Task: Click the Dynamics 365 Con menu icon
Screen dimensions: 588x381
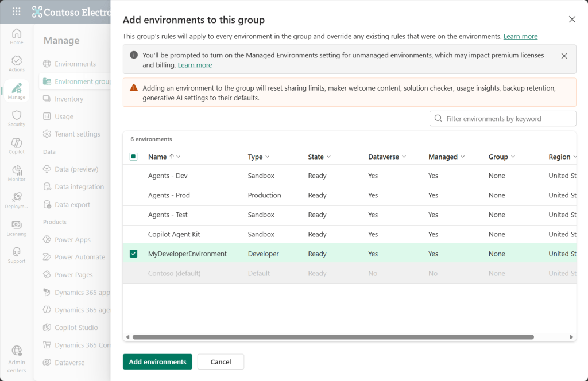Action: (47, 345)
